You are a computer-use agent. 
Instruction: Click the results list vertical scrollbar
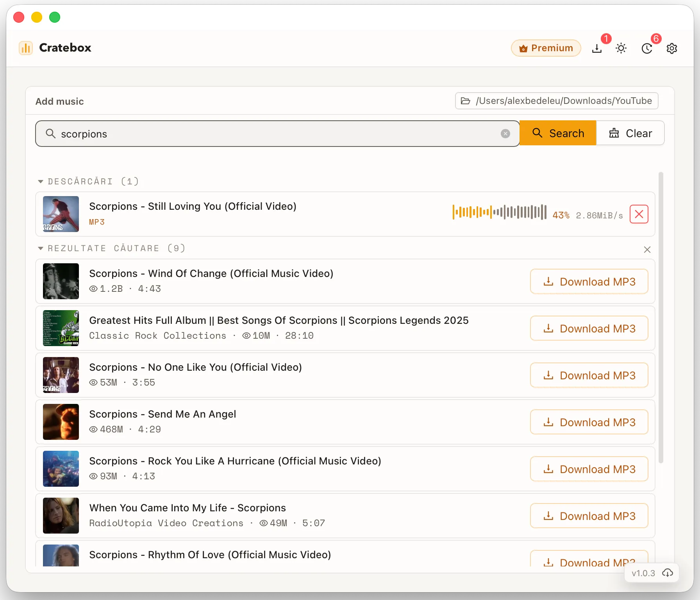click(x=661, y=317)
